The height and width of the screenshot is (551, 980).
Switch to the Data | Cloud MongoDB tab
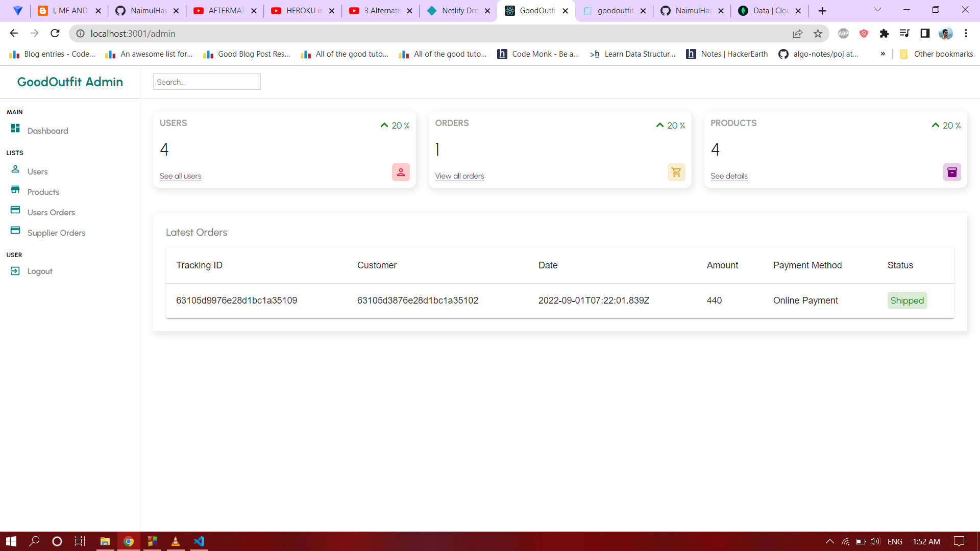pos(769,11)
